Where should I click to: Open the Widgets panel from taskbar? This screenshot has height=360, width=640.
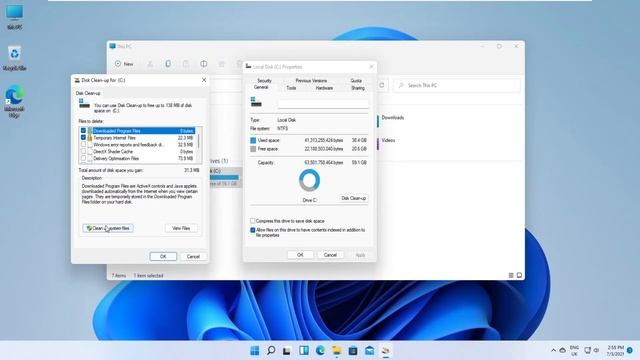pos(304,351)
